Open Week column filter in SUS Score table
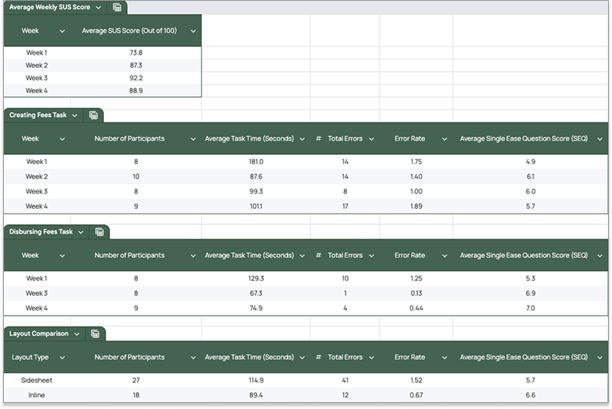This screenshot has height=409, width=612. click(x=62, y=31)
